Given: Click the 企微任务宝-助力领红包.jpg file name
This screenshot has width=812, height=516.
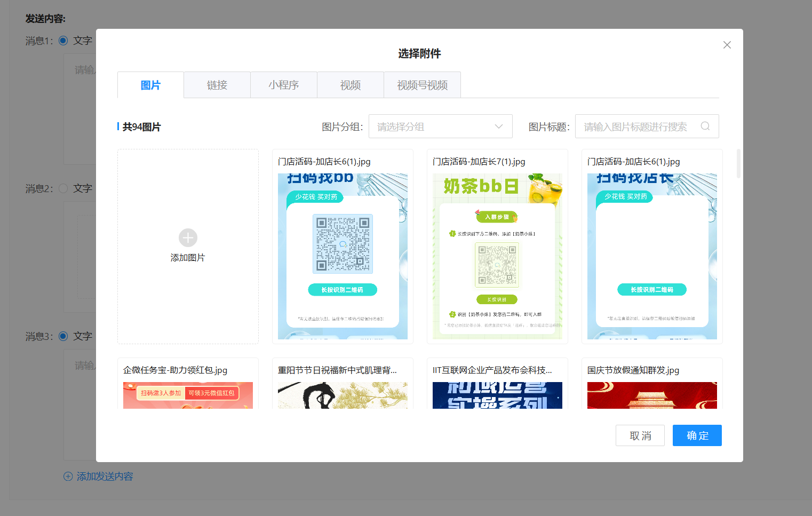Looking at the screenshot, I should (x=175, y=370).
